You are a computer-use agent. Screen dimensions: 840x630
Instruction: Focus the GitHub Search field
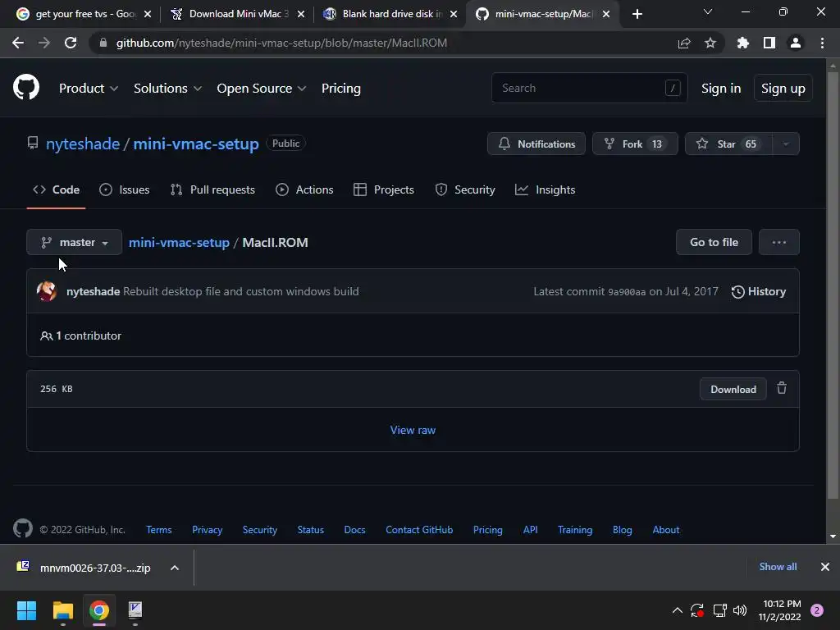point(589,88)
